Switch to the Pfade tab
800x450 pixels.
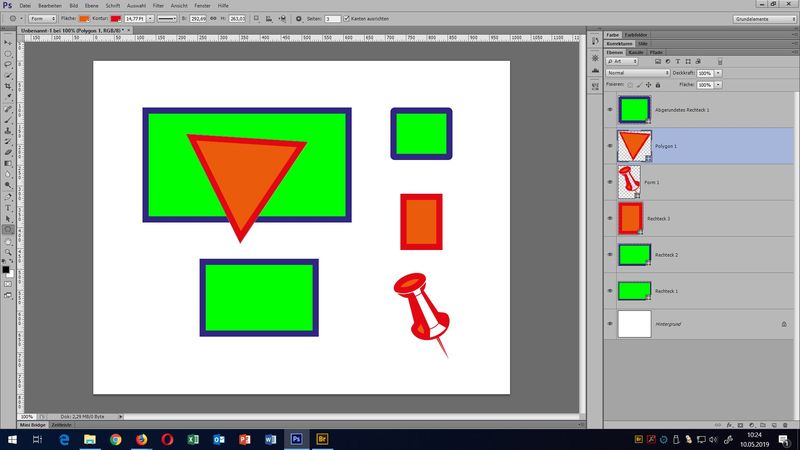[x=656, y=52]
